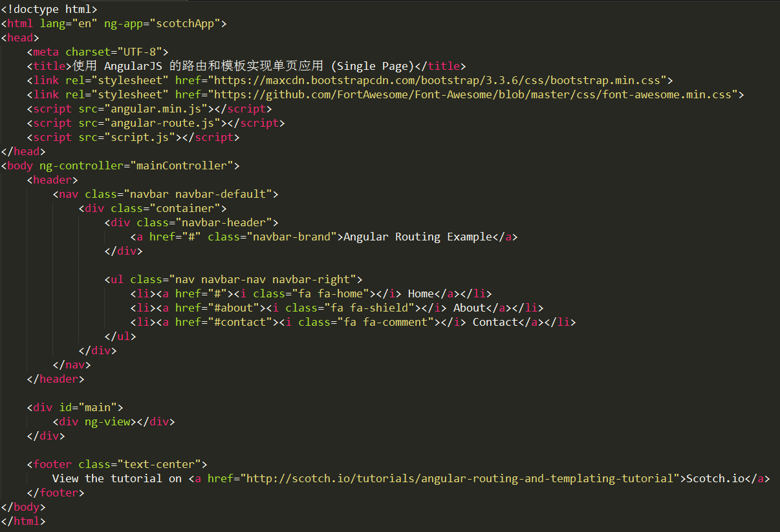This screenshot has width=780, height=532.
Task: Click the closing "</nav>" tag
Action: [72, 365]
